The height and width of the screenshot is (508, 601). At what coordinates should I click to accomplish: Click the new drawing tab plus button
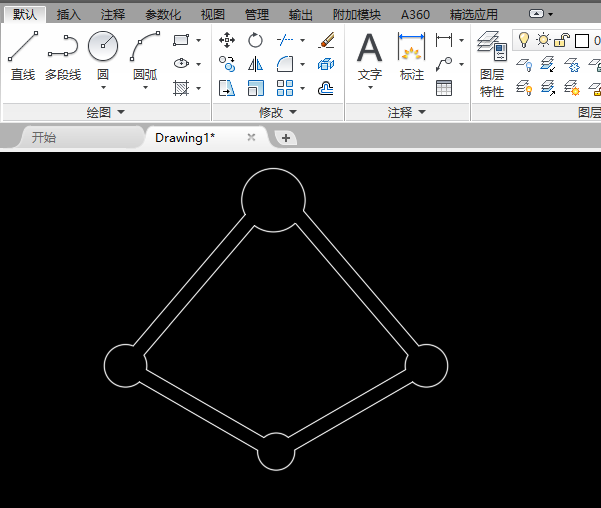[285, 137]
